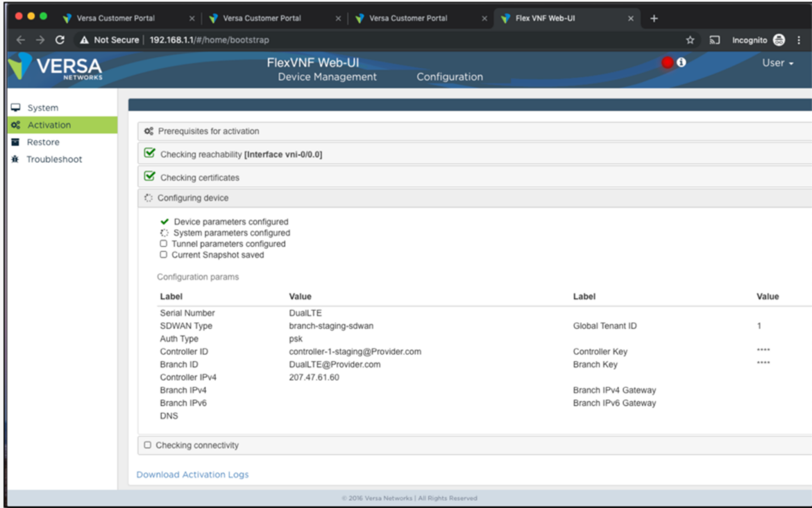812x508 pixels.
Task: Click the Restore archive icon in sidebar
Action: pos(15,142)
